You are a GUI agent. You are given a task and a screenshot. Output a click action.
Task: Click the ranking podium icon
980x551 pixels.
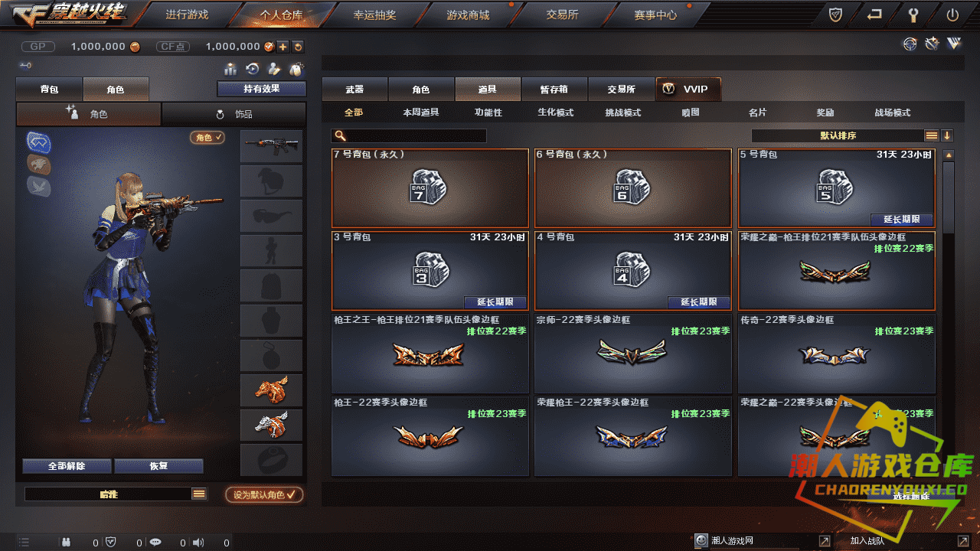tap(230, 69)
